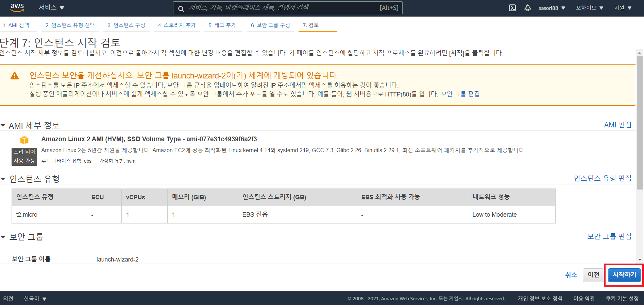Go to step 4. 스토리지 추가 tab
Image resolution: width=644 pixels, height=305 pixels.
(177, 25)
